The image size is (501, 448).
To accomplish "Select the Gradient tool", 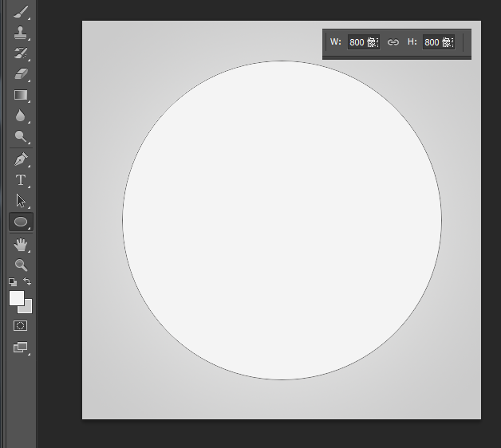I will click(x=21, y=95).
